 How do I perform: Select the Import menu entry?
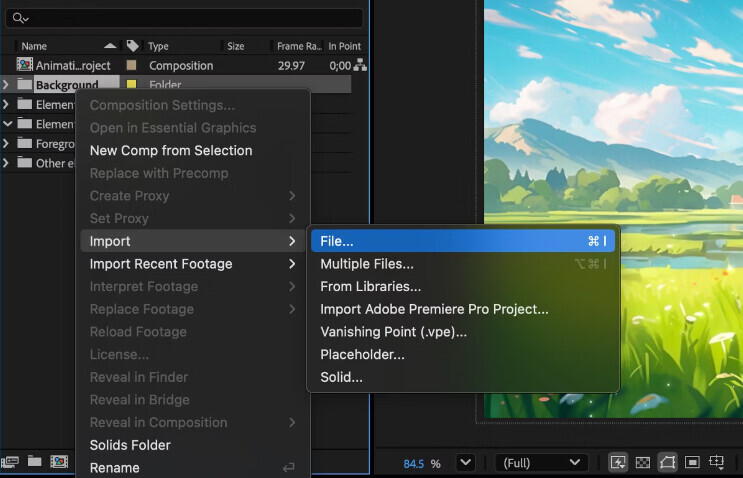click(x=192, y=241)
